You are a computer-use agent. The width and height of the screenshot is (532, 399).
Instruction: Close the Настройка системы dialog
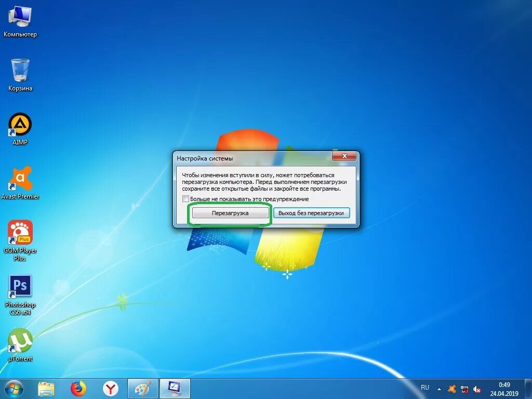click(x=344, y=156)
